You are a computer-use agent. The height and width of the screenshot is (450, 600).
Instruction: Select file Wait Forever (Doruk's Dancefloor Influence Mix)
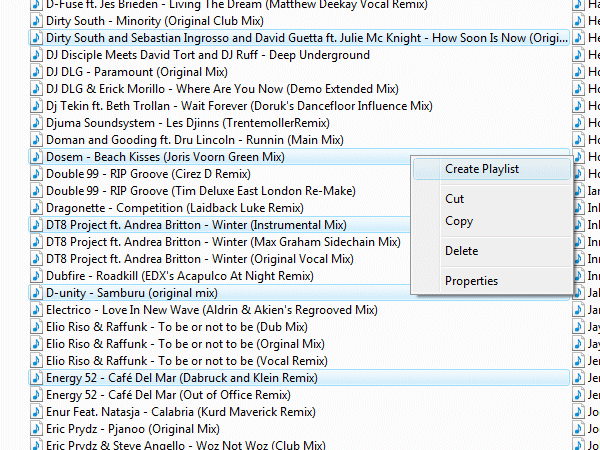pos(239,106)
